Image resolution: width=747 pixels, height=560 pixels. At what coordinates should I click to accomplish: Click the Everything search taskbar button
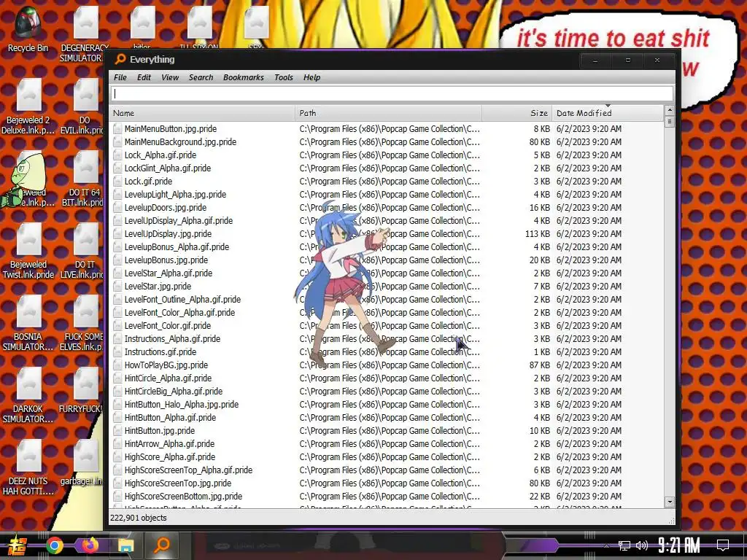coord(162,545)
